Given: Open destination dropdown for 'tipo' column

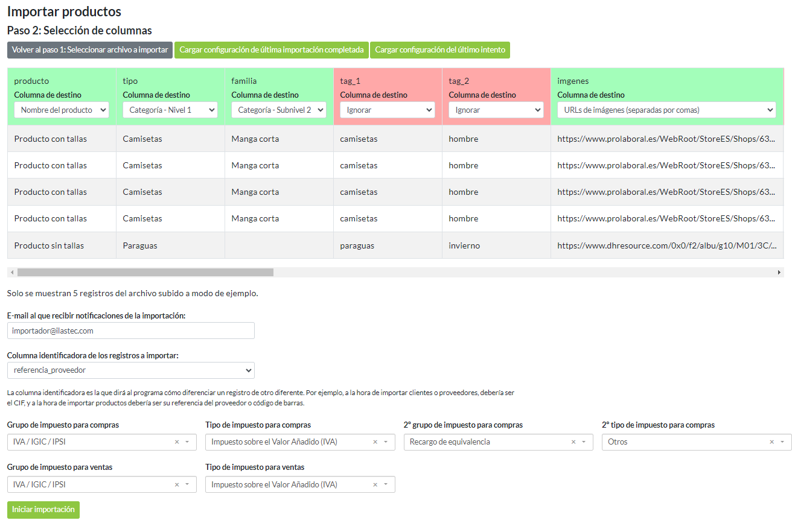Looking at the screenshot, I should [x=170, y=110].
